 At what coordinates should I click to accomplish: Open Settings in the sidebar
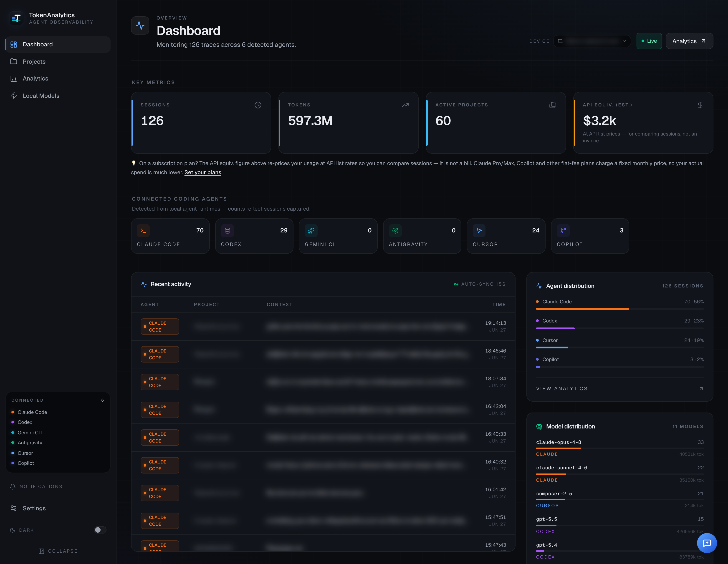[x=58, y=508]
